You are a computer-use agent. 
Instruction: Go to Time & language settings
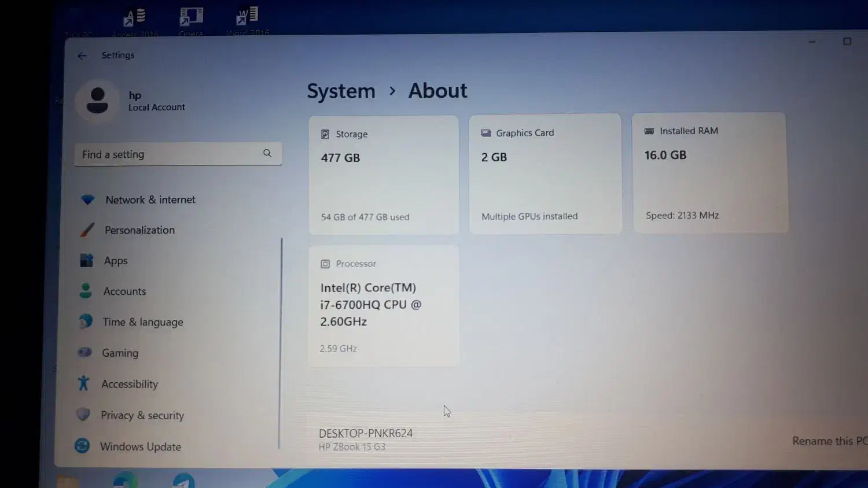(142, 322)
